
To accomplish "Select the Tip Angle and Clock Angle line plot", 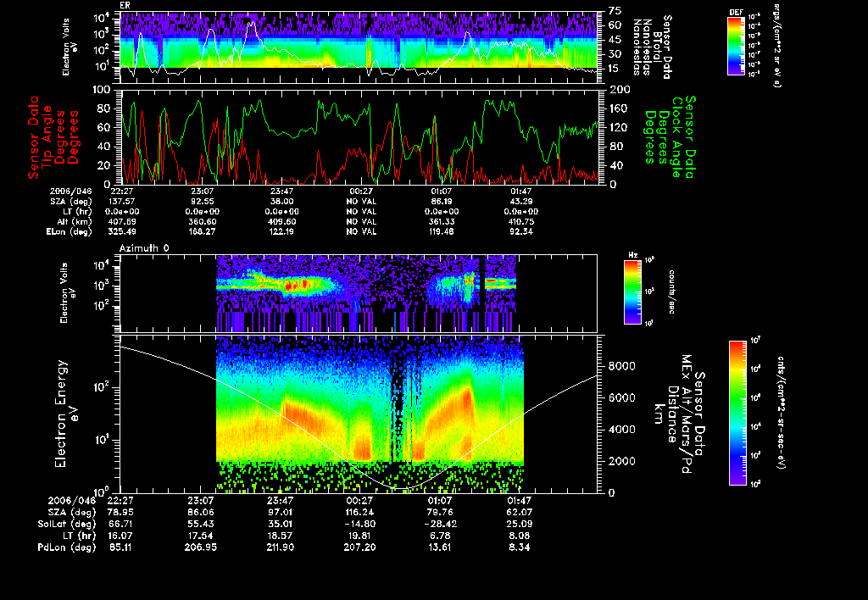I will click(359, 136).
